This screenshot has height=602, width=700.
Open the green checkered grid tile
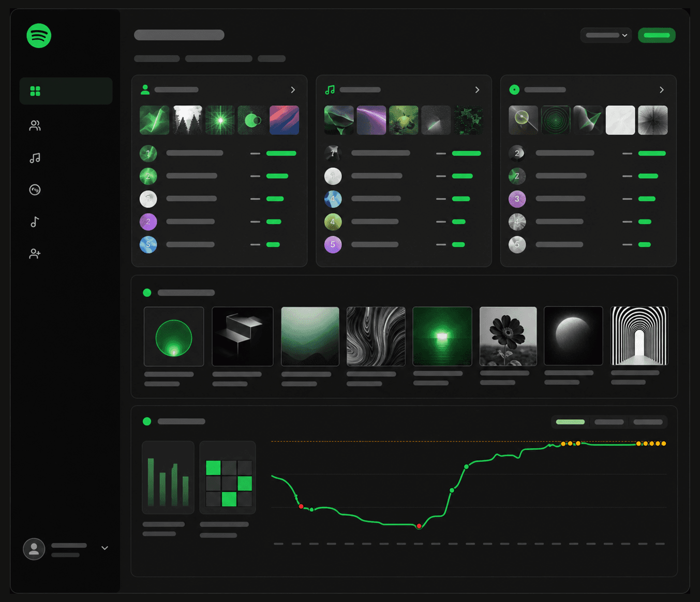pyautogui.click(x=228, y=477)
